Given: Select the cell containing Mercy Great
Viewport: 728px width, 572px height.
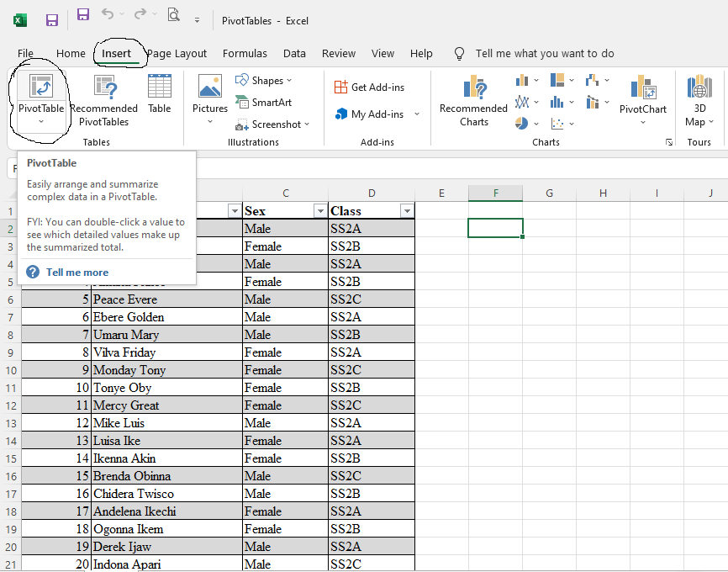Looking at the screenshot, I should click(x=166, y=405).
